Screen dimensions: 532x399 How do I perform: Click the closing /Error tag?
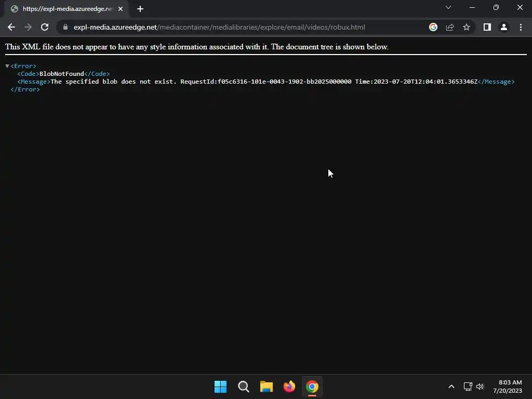(x=25, y=89)
